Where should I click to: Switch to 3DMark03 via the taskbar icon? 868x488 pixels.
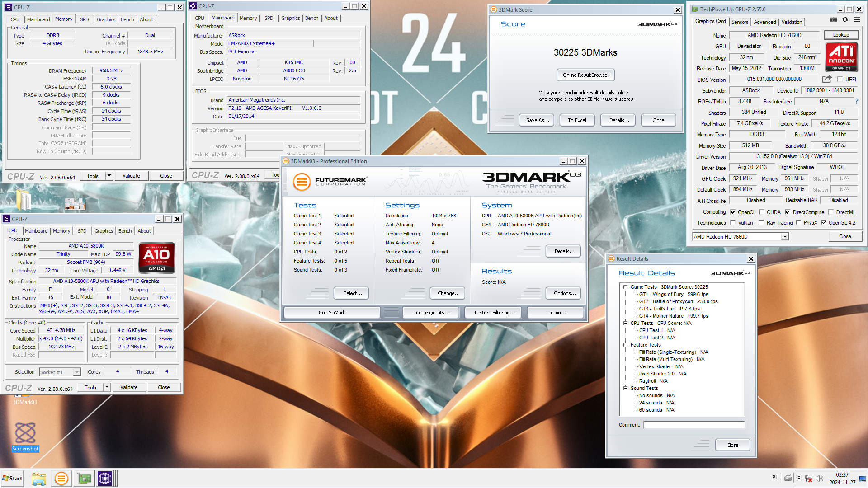click(61, 479)
